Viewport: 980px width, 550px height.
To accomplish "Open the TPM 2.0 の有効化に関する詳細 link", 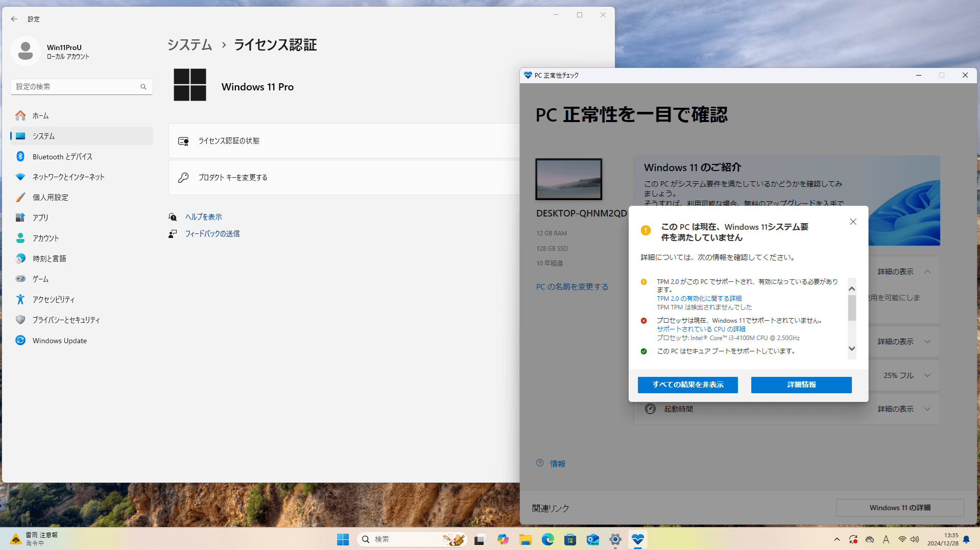I will tap(699, 298).
